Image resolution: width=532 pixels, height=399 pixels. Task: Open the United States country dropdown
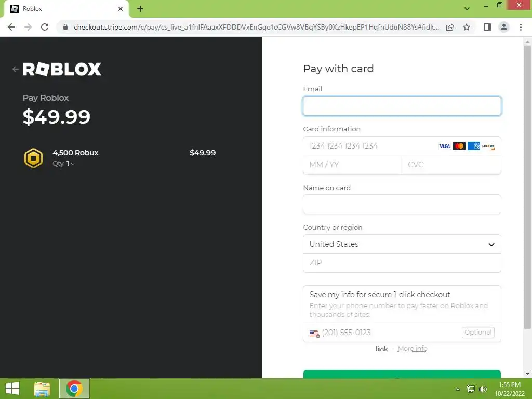(x=402, y=244)
